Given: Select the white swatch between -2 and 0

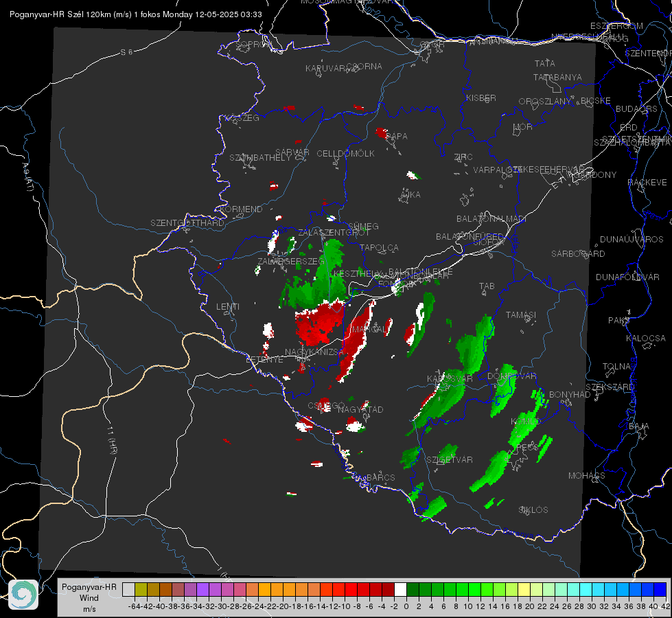Looking at the screenshot, I should (x=400, y=589).
